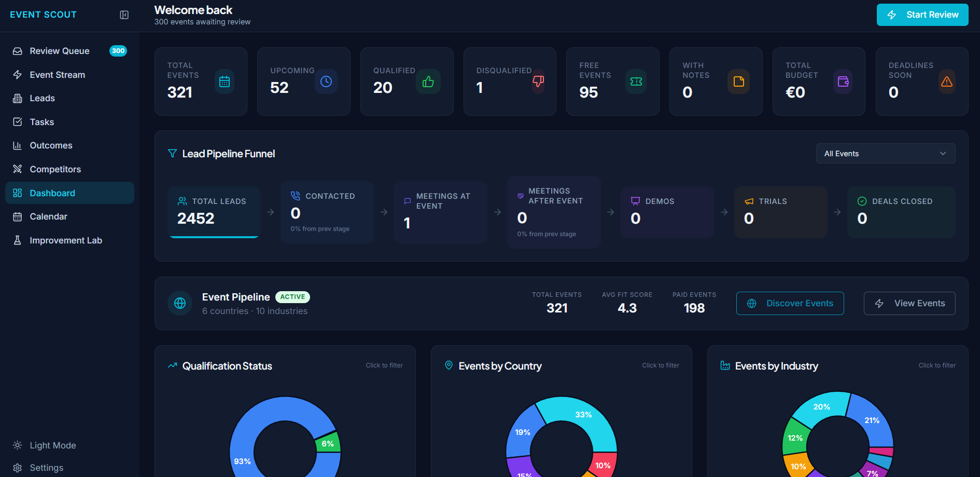Click the Upcoming clock icon
Viewport: 980px width, 477px height.
click(x=326, y=81)
